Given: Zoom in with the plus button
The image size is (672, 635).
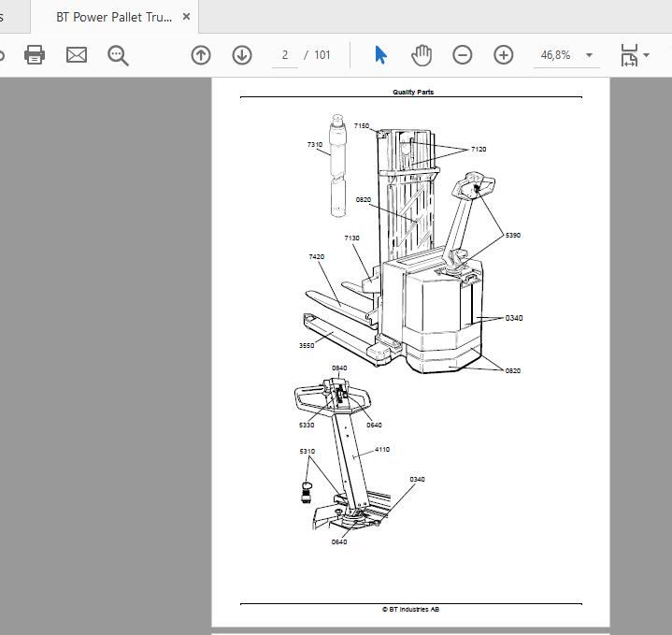Looking at the screenshot, I should pyautogui.click(x=504, y=55).
